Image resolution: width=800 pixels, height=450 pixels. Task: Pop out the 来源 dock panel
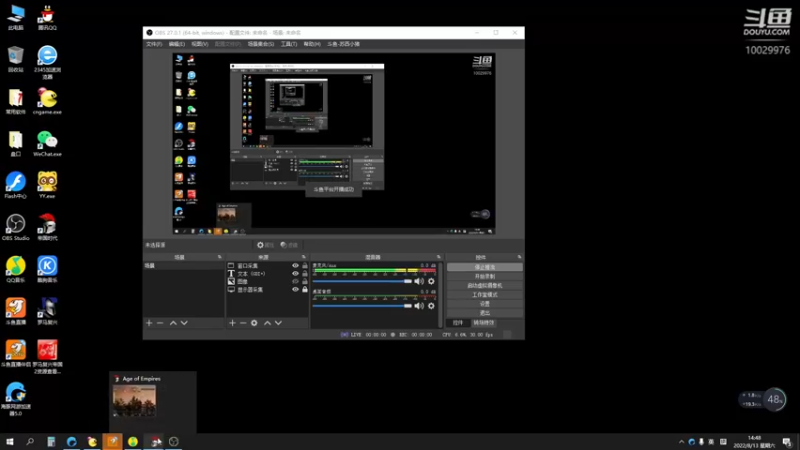point(304,257)
